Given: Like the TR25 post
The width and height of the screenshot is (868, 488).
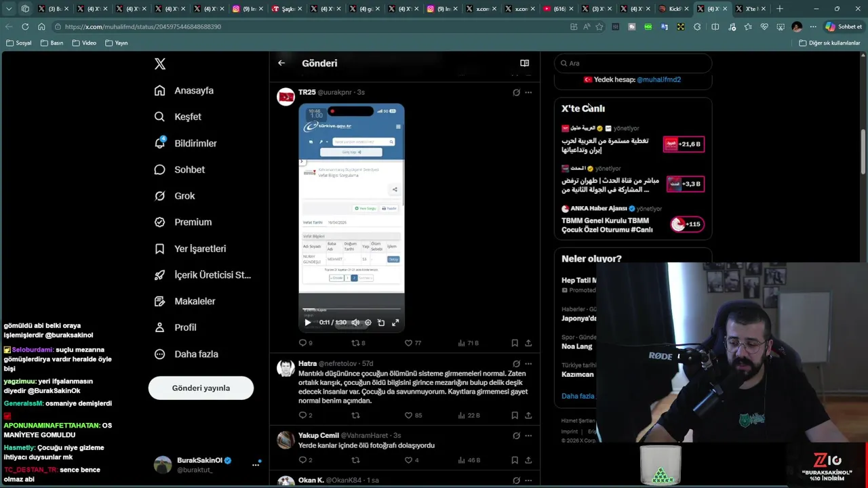Looking at the screenshot, I should click(413, 343).
